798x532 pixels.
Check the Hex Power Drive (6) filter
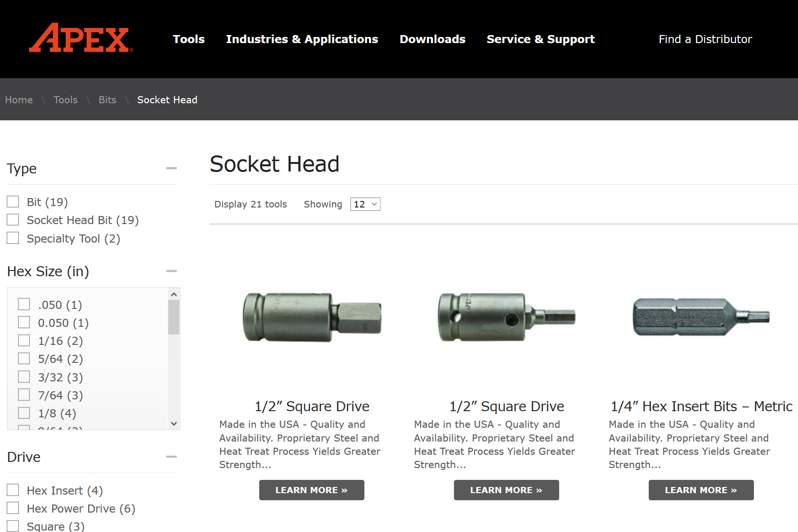click(13, 508)
